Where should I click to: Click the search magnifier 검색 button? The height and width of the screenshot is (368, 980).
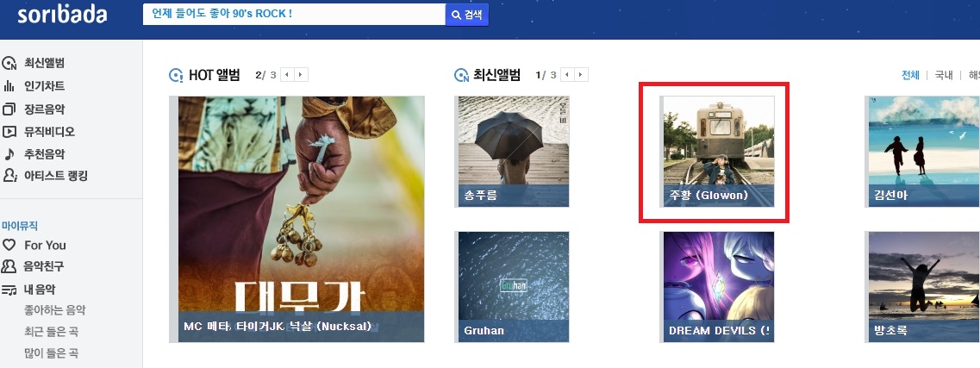coord(467,15)
